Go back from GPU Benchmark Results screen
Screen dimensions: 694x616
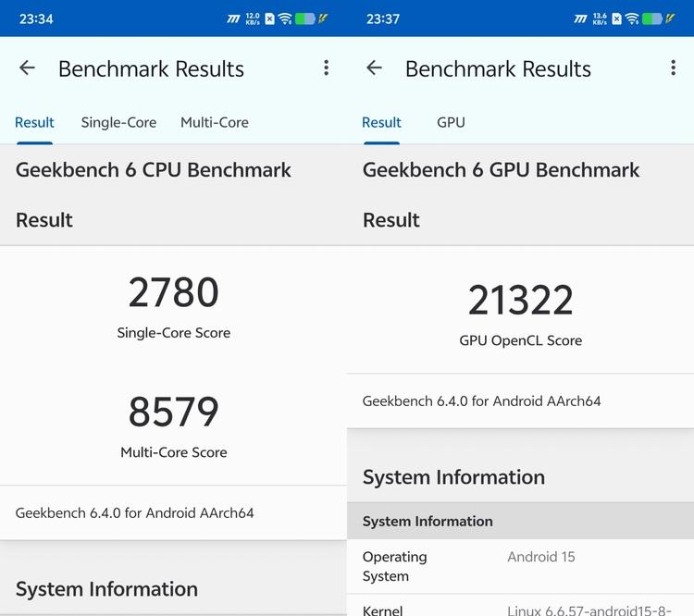[374, 68]
